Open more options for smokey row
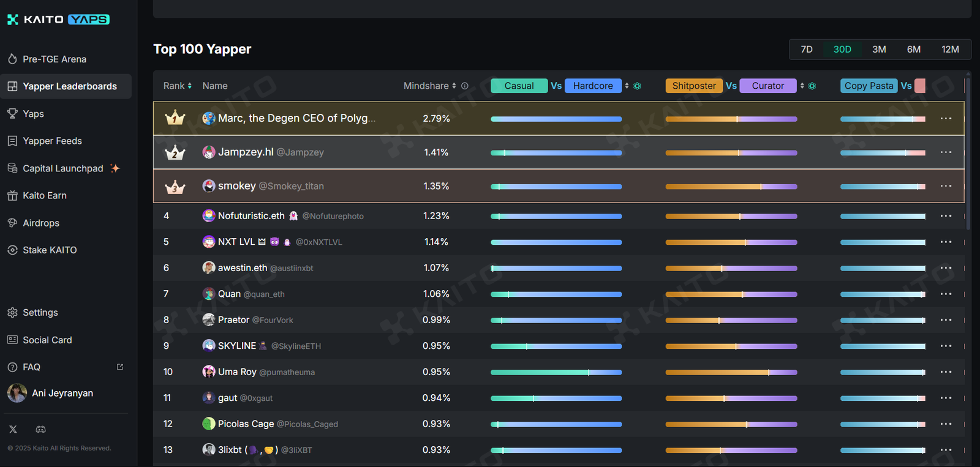This screenshot has height=467, width=980. pyautogui.click(x=946, y=186)
